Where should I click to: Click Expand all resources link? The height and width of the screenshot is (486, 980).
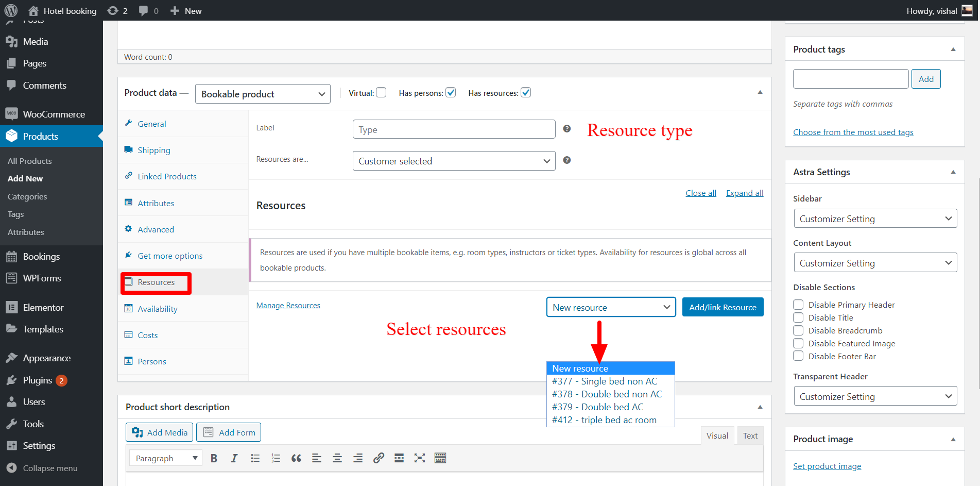pyautogui.click(x=745, y=193)
